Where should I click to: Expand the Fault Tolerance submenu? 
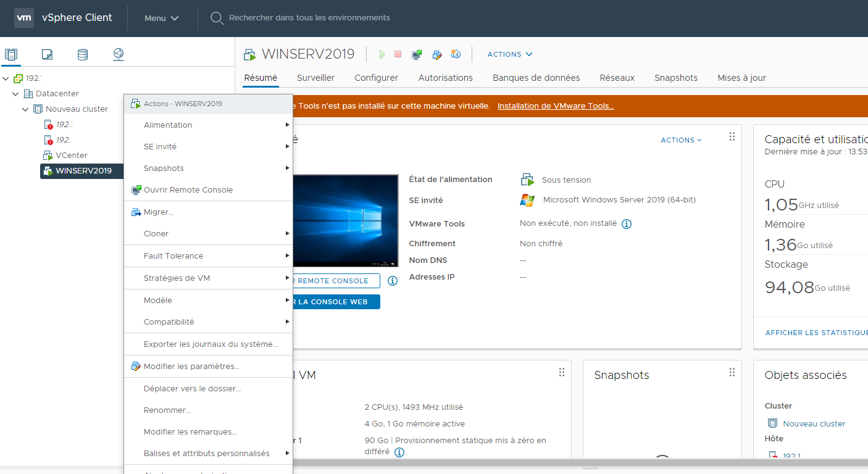(208, 256)
